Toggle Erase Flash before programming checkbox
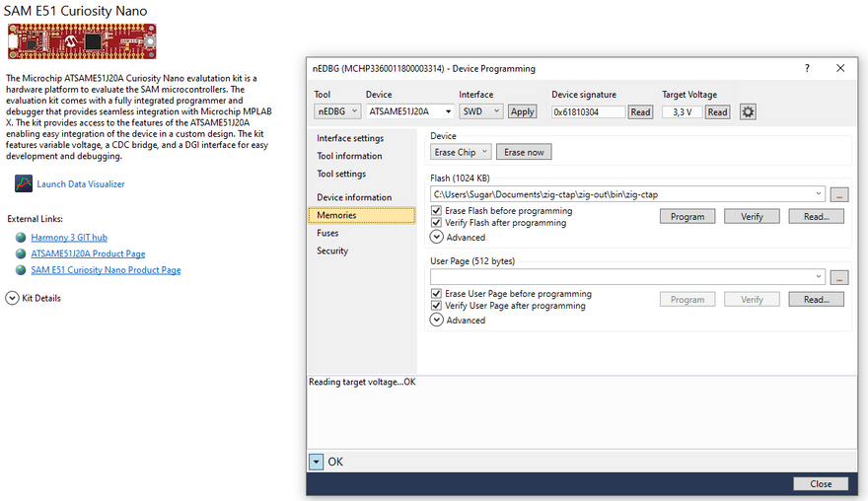 tap(436, 211)
